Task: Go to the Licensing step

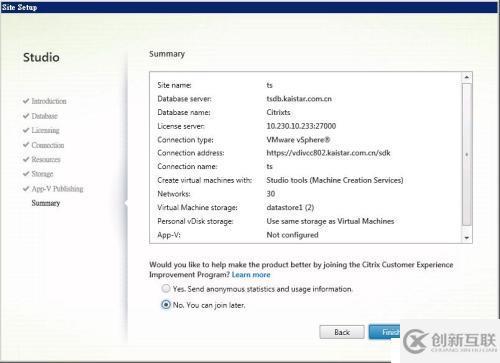Action: (46, 130)
